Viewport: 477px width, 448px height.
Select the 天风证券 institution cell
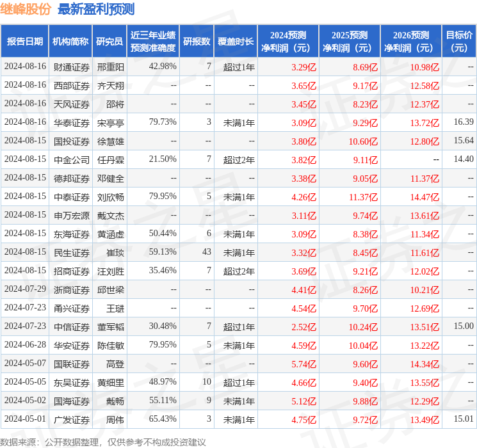click(72, 104)
